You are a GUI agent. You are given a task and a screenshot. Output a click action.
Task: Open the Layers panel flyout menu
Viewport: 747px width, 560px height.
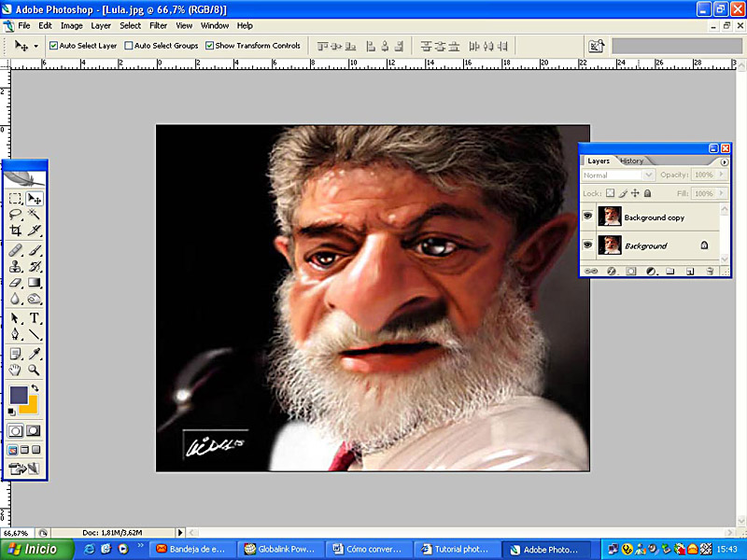pyautogui.click(x=724, y=161)
